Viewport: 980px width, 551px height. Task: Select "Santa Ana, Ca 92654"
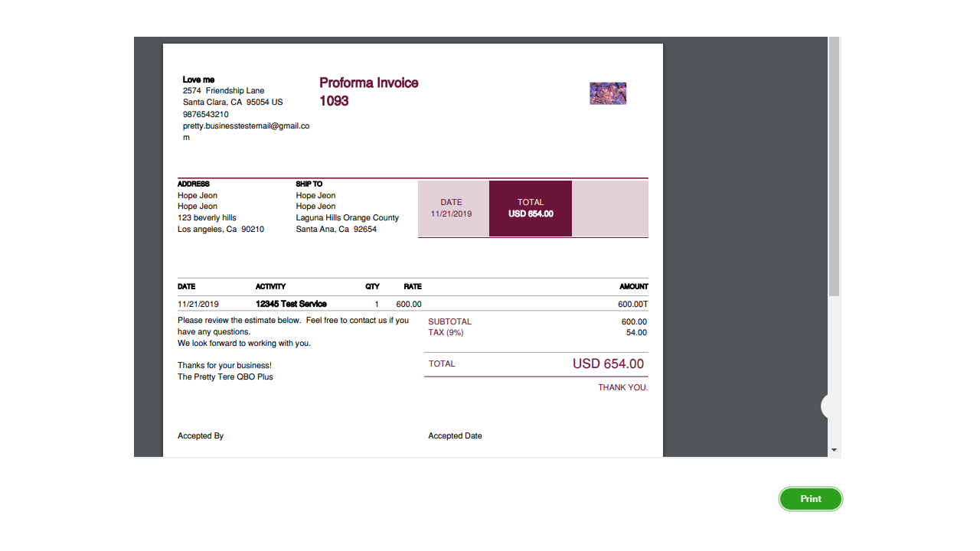(x=336, y=230)
